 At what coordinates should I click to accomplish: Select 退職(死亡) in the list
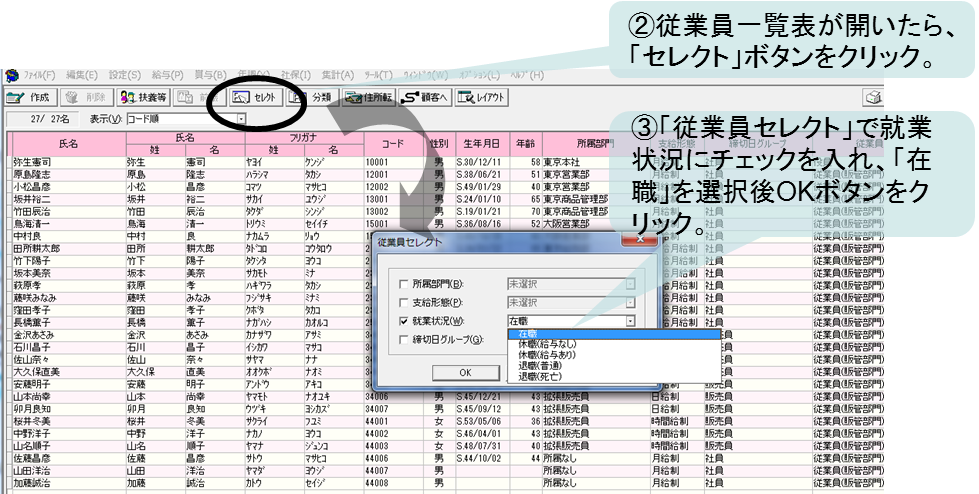(x=615, y=377)
